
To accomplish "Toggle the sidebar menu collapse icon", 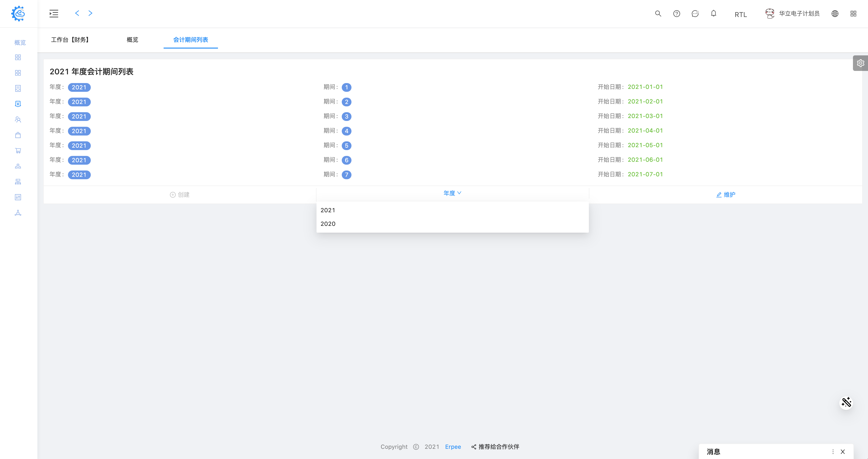I will (54, 14).
